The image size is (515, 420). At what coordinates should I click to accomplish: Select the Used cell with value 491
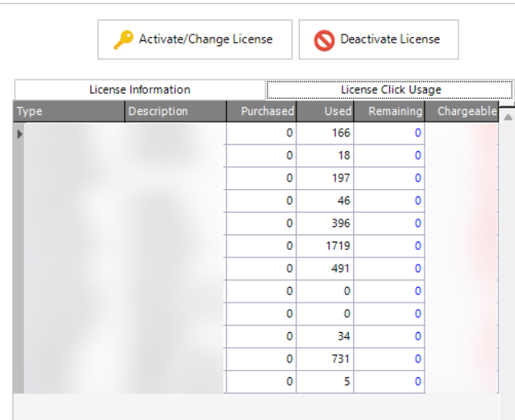coord(325,269)
